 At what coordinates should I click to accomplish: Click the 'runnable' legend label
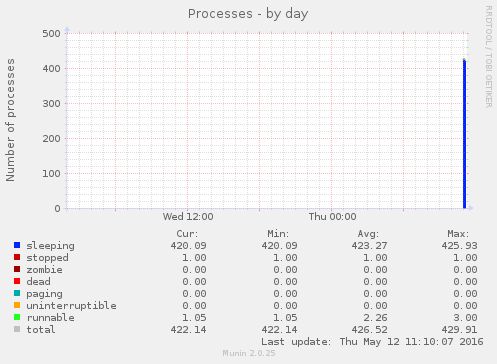pyautogui.click(x=50, y=318)
